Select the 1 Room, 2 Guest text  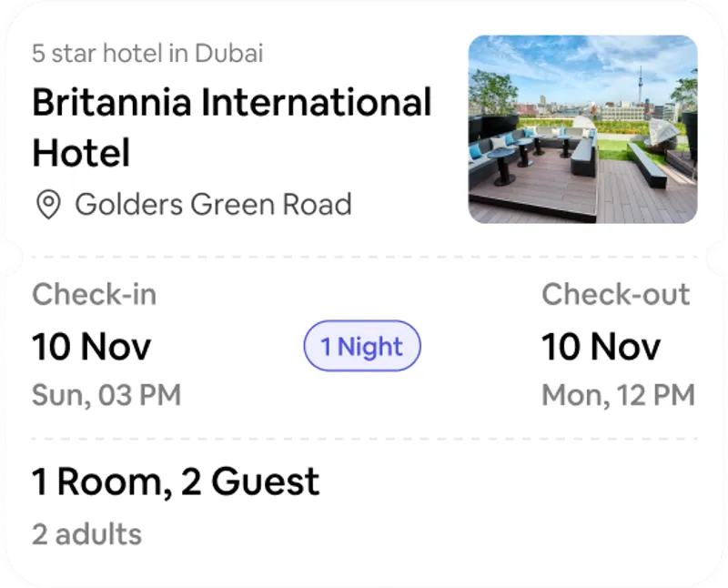[x=176, y=482]
